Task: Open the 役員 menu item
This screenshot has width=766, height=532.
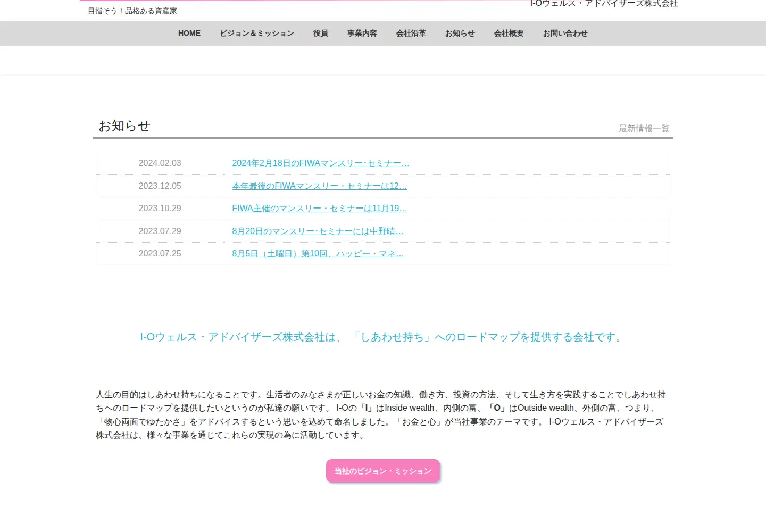Action: tap(321, 33)
